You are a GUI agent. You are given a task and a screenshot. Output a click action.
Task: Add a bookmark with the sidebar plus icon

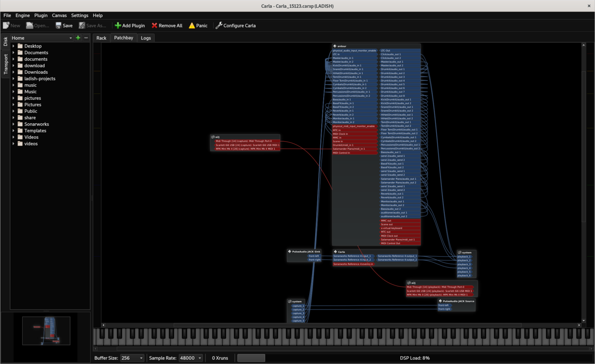(x=78, y=38)
